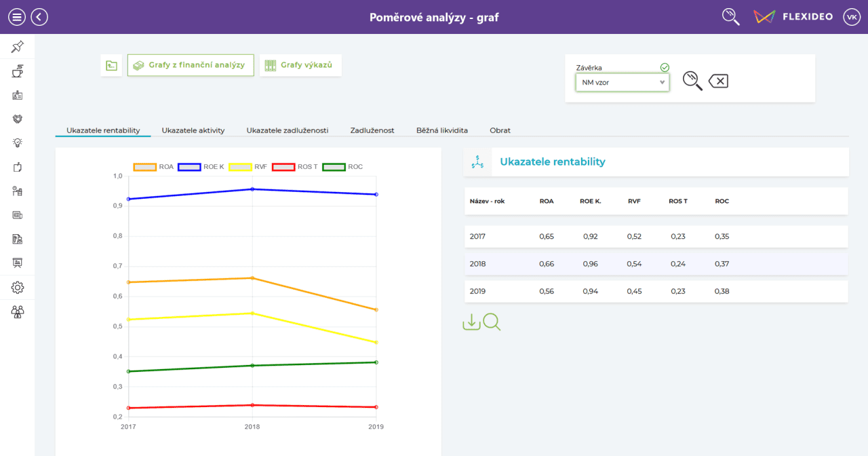Click the green check mark by Závěrka
The image size is (868, 456).
coord(665,67)
